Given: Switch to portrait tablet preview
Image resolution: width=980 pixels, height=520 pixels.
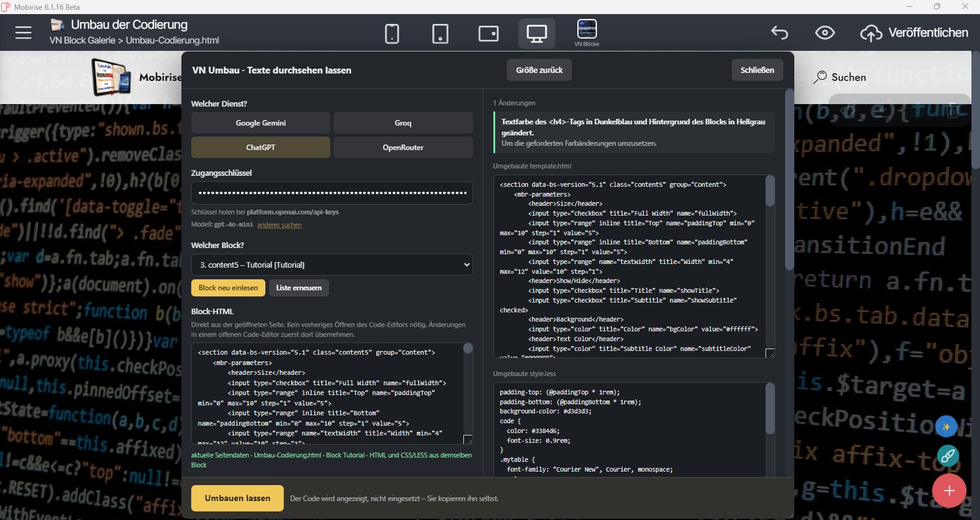Looking at the screenshot, I should [x=440, y=33].
